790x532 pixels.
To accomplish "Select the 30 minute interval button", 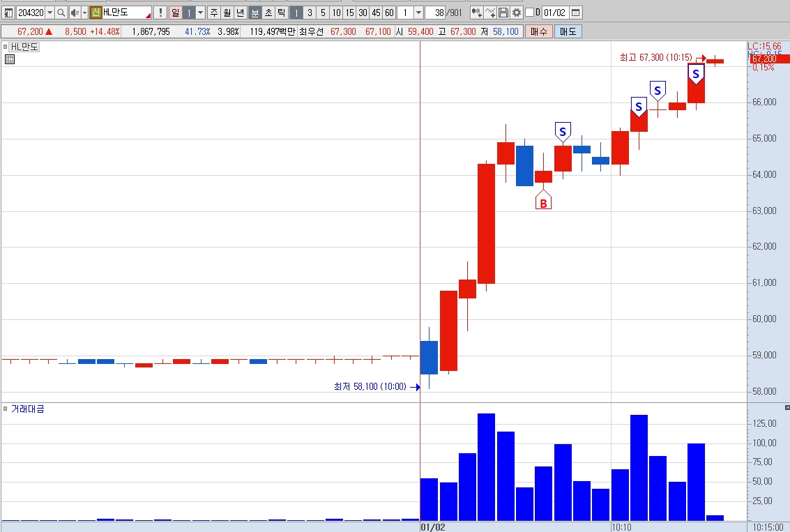I will 363,13.
